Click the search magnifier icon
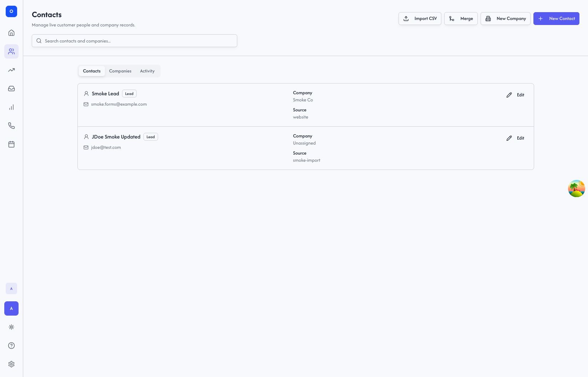 pyautogui.click(x=39, y=41)
